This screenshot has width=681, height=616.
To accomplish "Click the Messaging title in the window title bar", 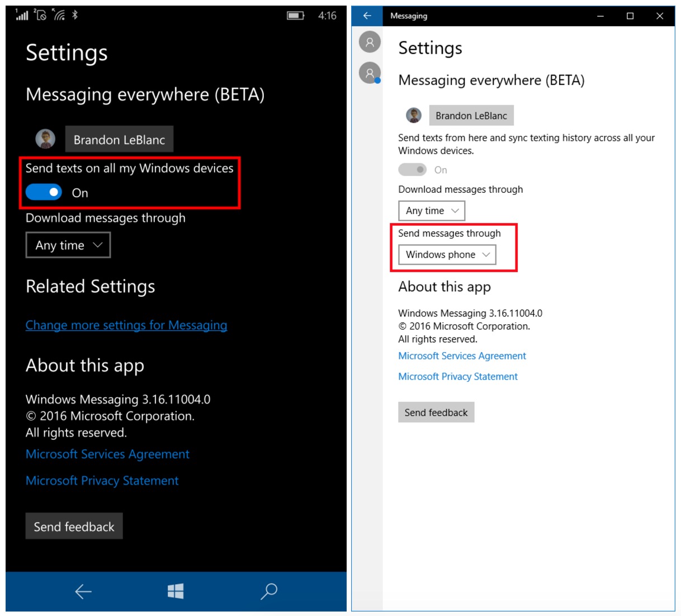I will [x=409, y=16].
